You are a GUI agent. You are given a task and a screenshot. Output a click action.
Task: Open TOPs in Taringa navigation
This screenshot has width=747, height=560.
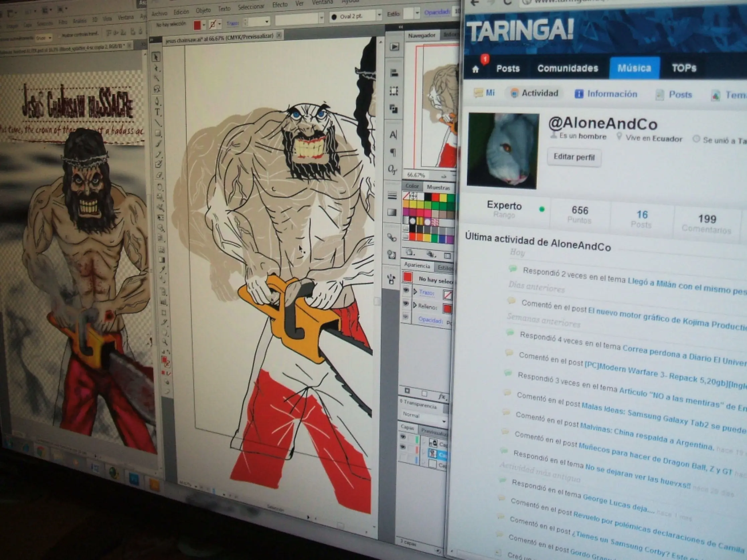coord(684,68)
